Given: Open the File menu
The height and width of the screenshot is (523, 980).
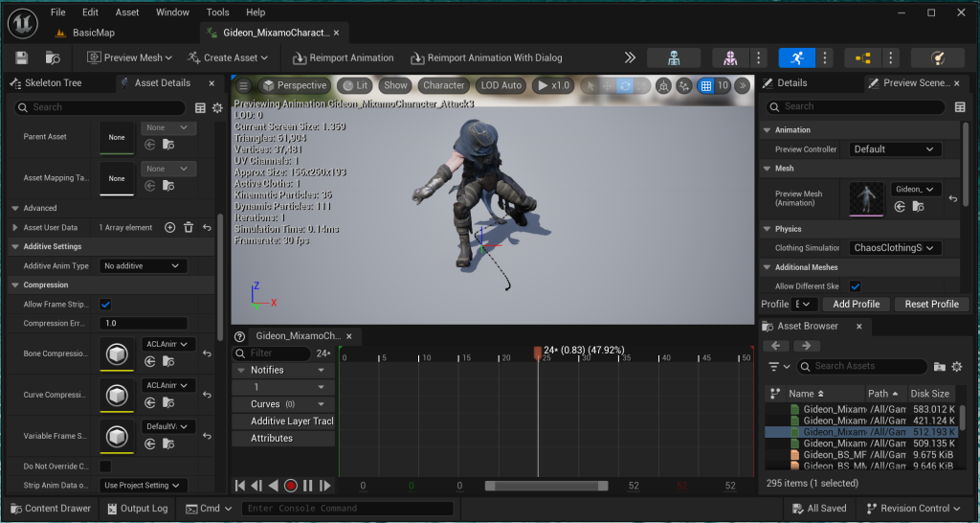Looking at the screenshot, I should tap(57, 11).
